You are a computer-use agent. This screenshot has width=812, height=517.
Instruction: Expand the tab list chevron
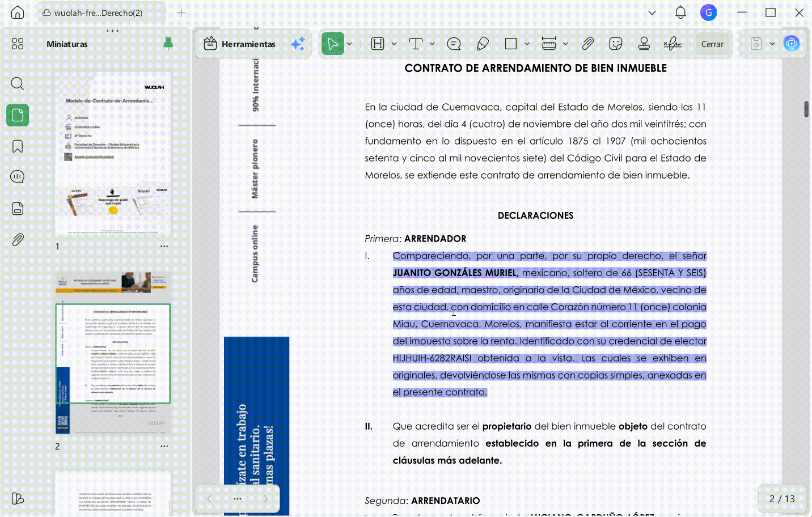click(652, 12)
